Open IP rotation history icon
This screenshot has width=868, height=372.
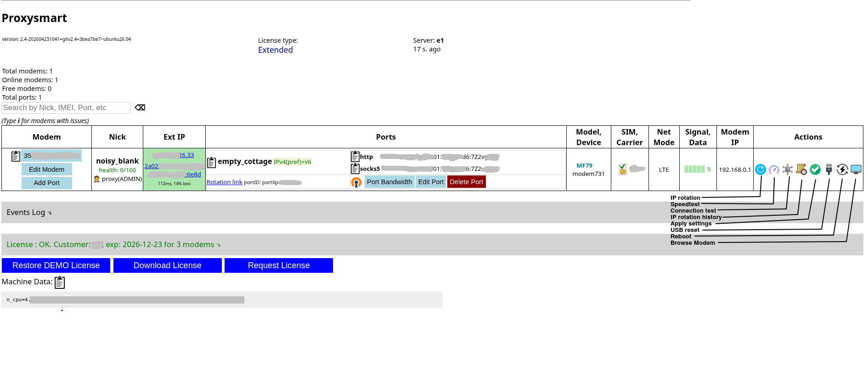801,169
